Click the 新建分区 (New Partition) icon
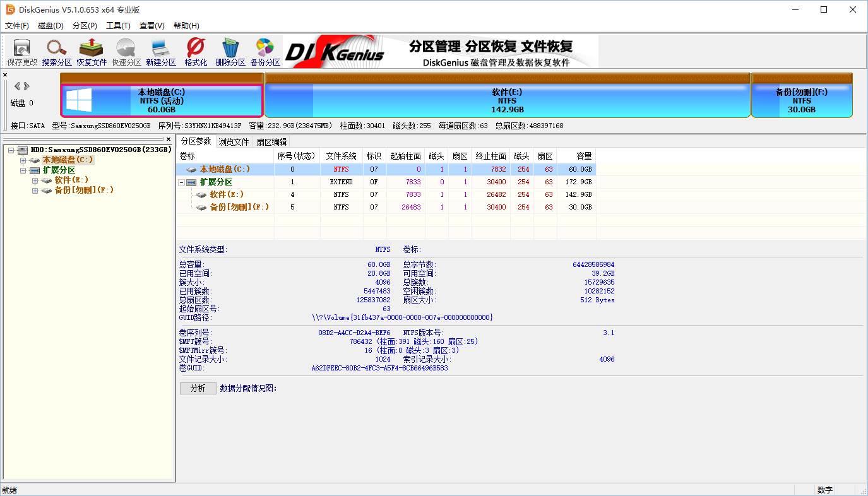 pos(160,51)
